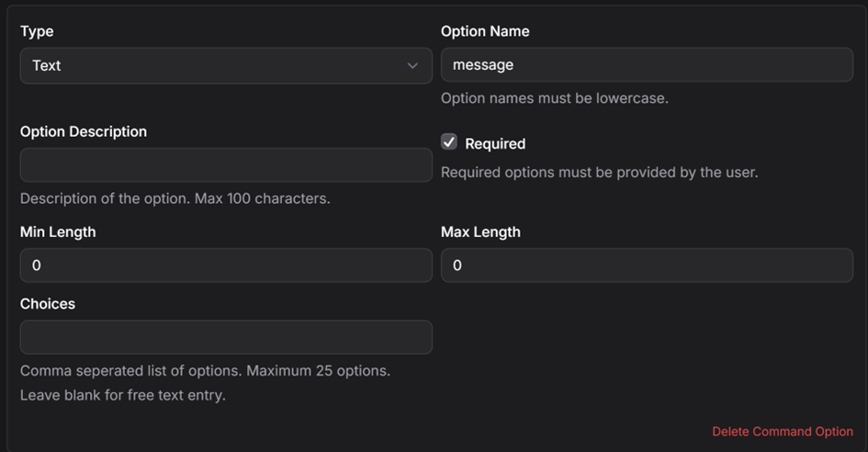The height and width of the screenshot is (452, 868).
Task: Click the Min Length heading label
Action: point(58,232)
